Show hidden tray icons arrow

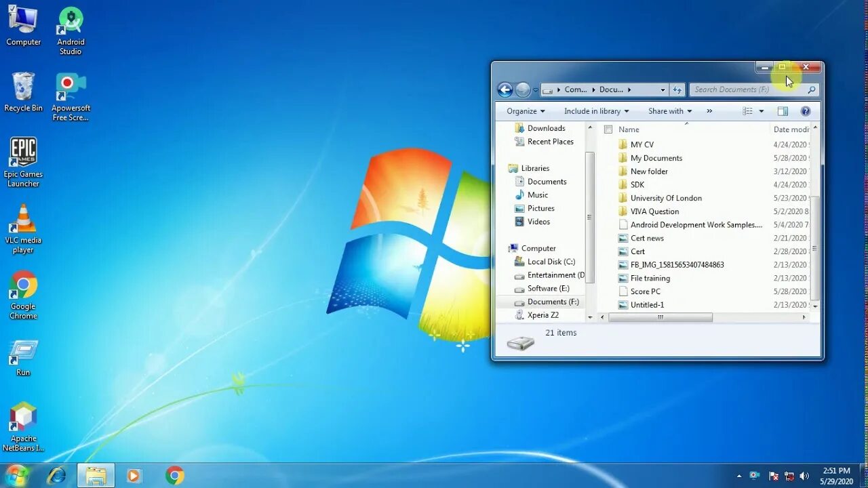(739, 476)
